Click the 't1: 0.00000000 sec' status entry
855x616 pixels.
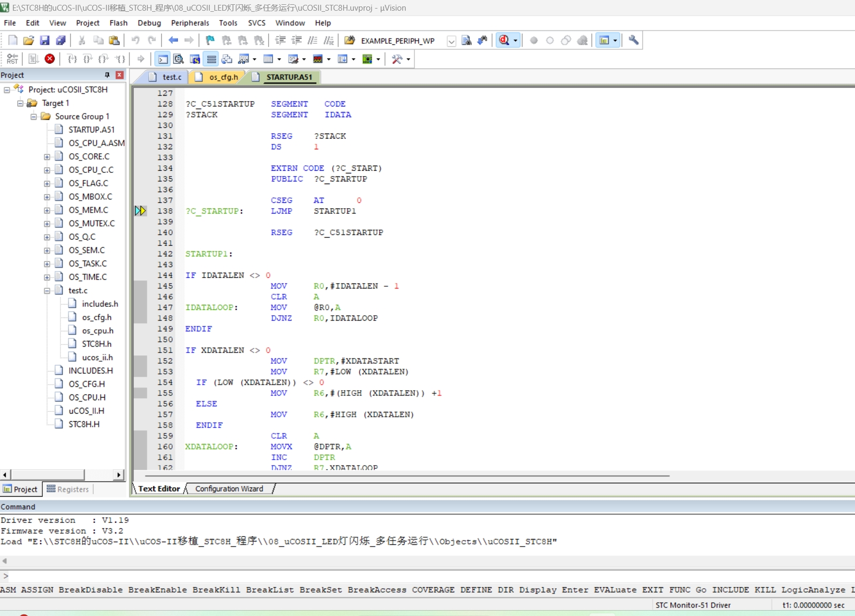coord(813,605)
